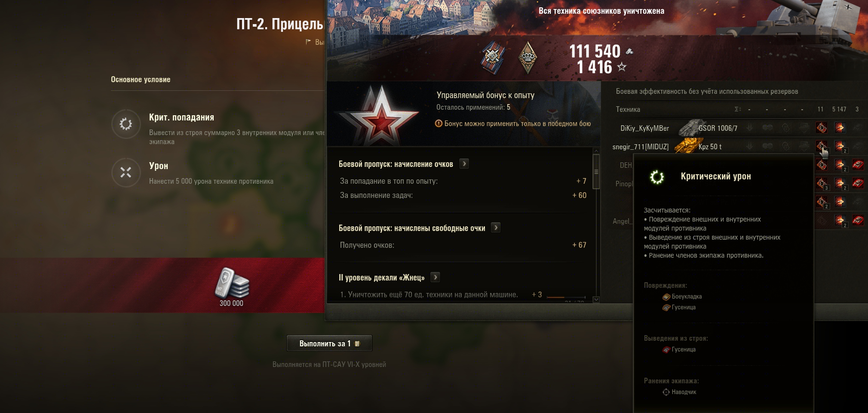Click the Урон crossed-arrows condition icon

coord(126,173)
